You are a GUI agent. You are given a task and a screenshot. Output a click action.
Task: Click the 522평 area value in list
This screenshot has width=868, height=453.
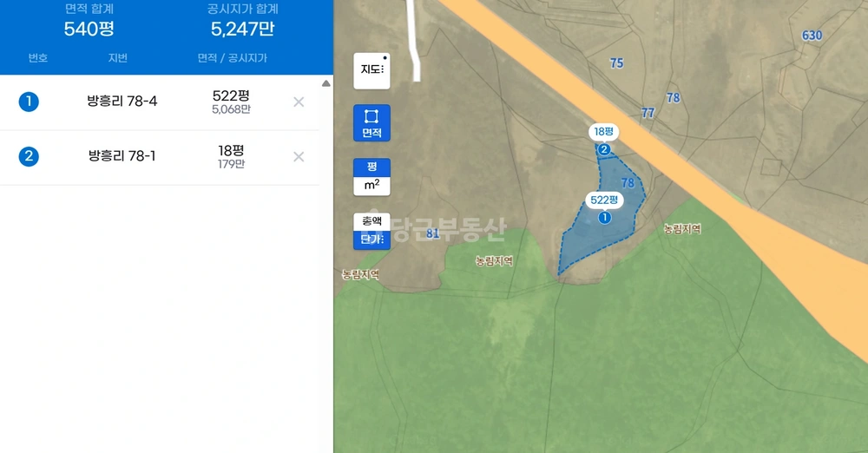coord(231,95)
